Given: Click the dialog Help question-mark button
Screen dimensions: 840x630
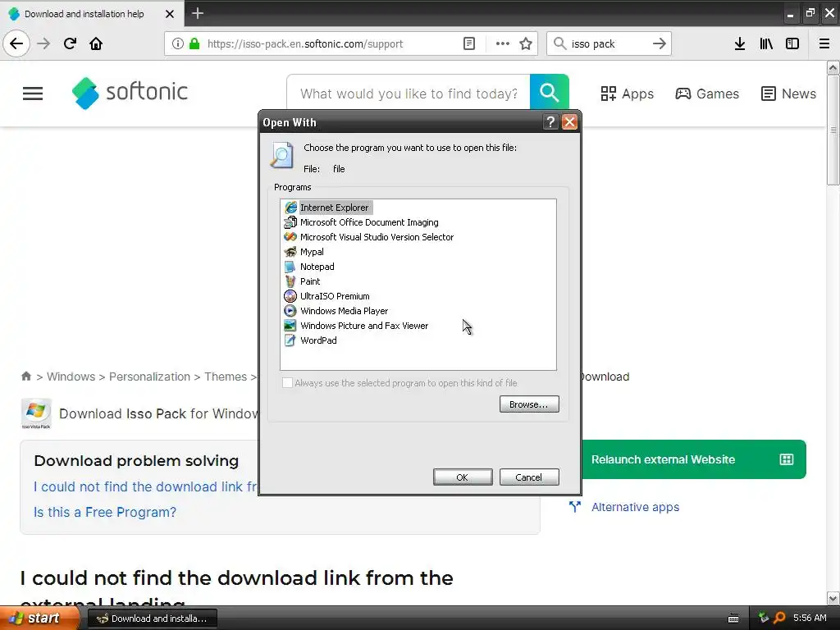Looking at the screenshot, I should click(550, 122).
